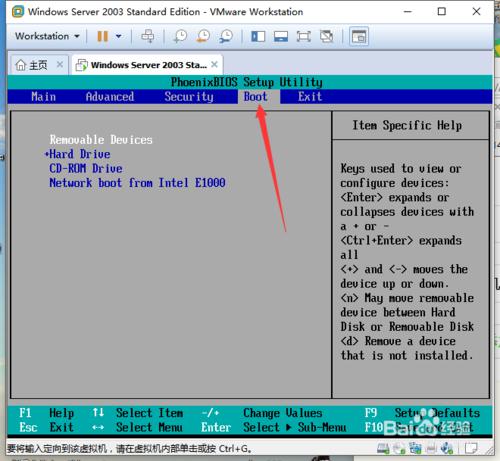Open the snapshot manager

226,36
